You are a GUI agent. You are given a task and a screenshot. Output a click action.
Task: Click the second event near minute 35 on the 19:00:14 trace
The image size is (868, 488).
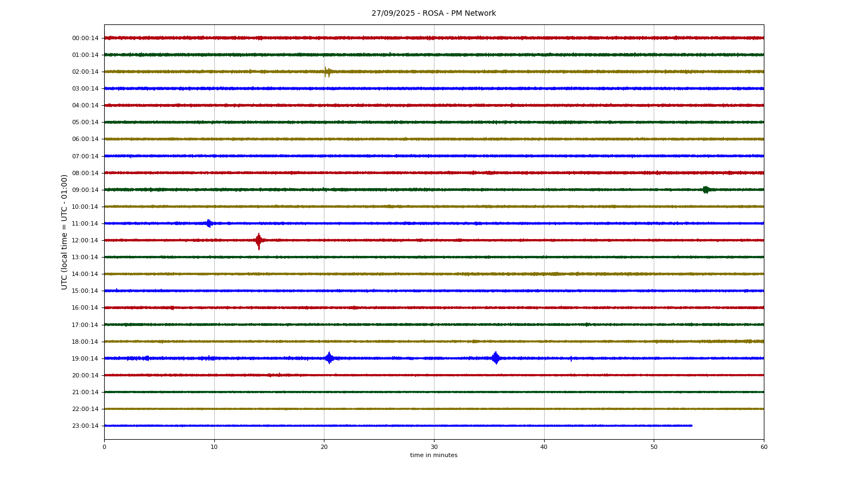coord(495,358)
